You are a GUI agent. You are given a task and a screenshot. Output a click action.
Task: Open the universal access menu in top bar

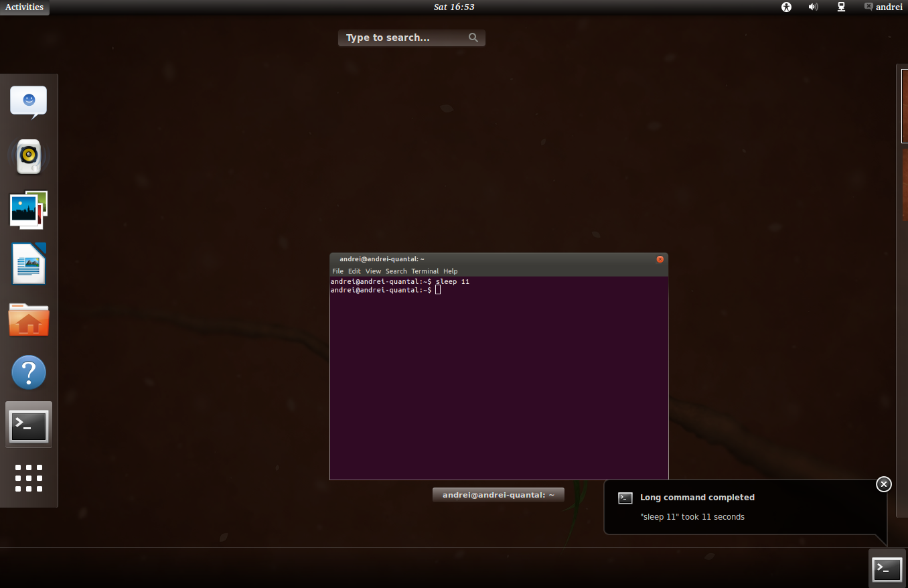click(786, 7)
